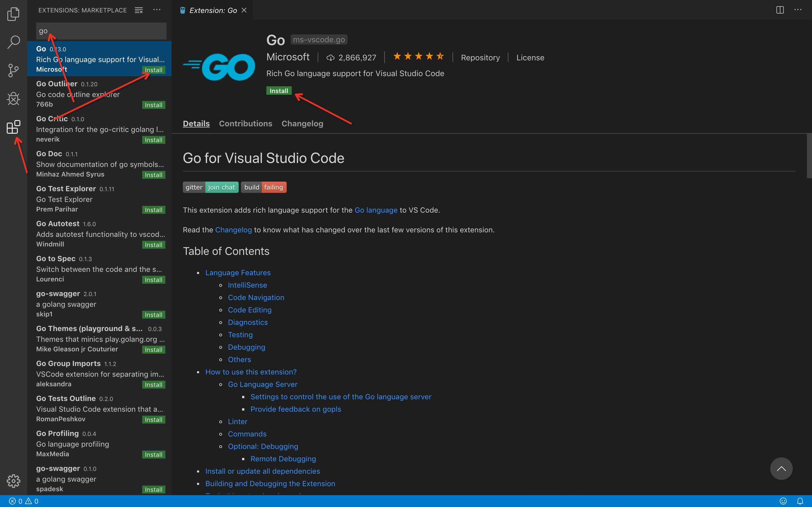Open Source Control view icon
Screen dimensions: 812x507
(14, 70)
